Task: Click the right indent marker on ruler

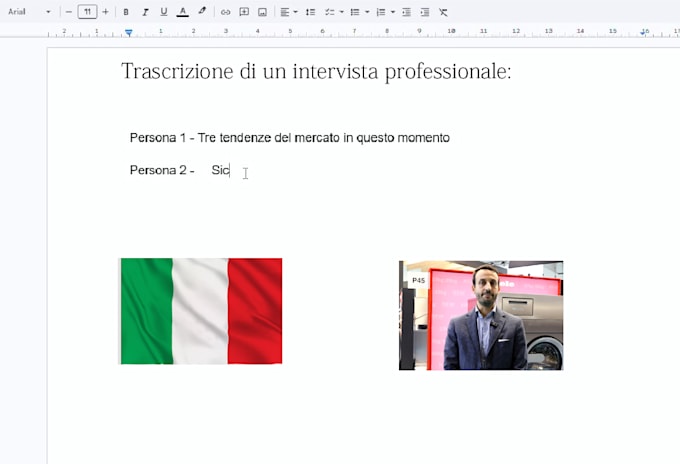Action: pyautogui.click(x=644, y=33)
